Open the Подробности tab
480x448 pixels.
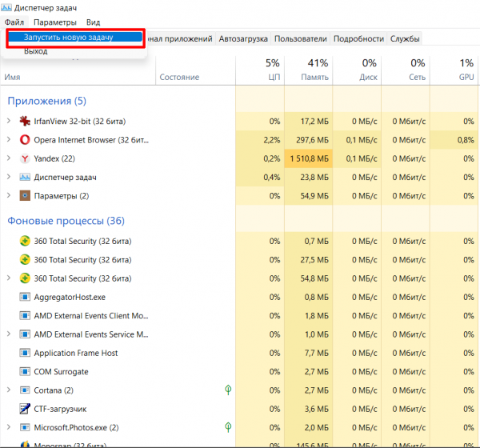358,39
